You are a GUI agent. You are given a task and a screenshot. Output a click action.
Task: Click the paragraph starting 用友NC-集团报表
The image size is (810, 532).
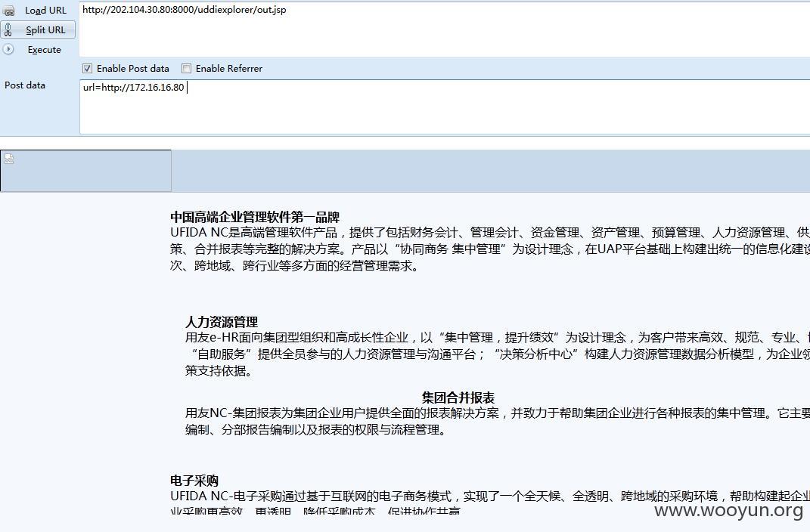(498, 421)
